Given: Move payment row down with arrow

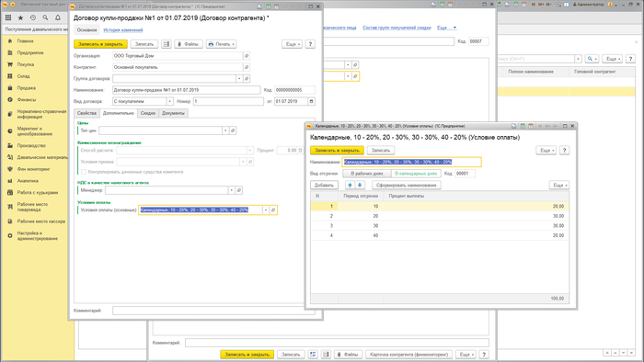Looking at the screenshot, I should coord(360,186).
